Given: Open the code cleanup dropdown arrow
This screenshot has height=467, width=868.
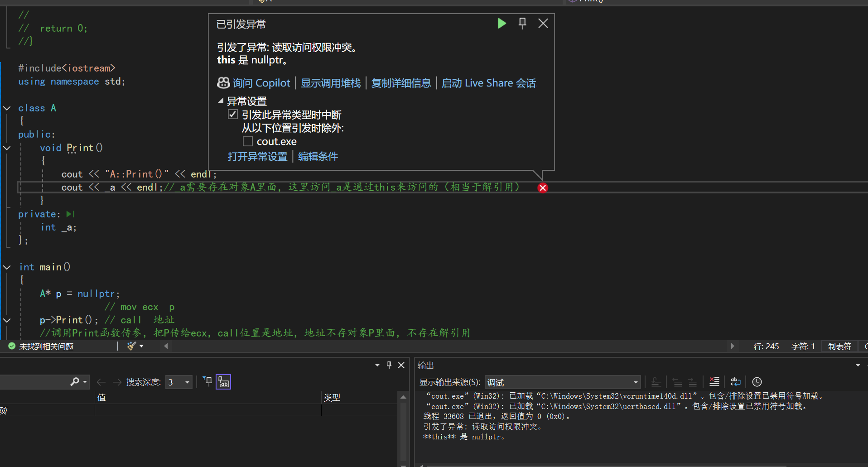Looking at the screenshot, I should [x=141, y=346].
